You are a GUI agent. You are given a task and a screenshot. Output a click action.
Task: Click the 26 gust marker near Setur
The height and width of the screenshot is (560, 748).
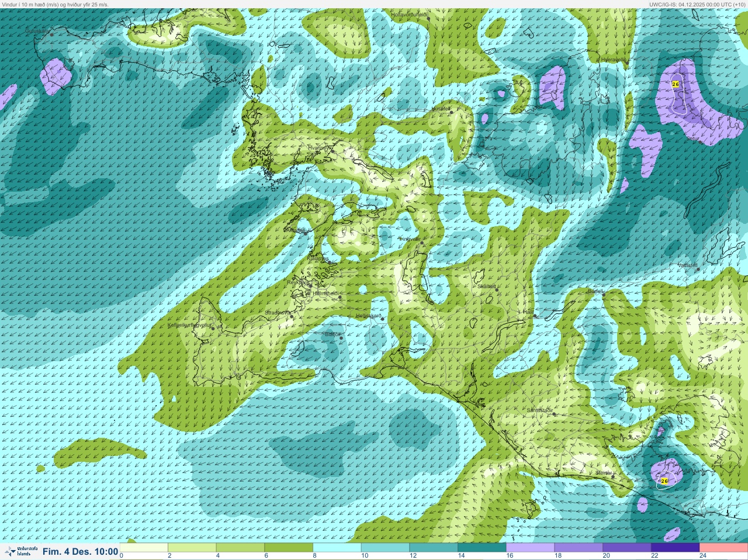(676, 84)
